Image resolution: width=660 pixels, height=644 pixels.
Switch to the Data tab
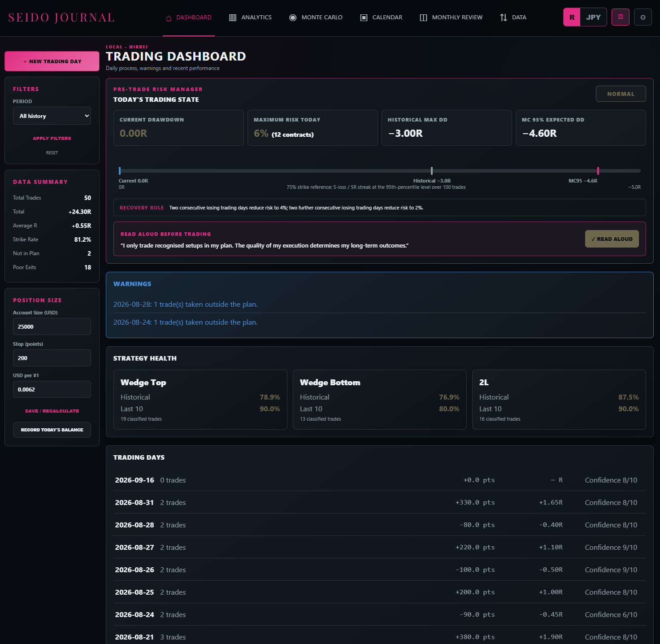[513, 17]
